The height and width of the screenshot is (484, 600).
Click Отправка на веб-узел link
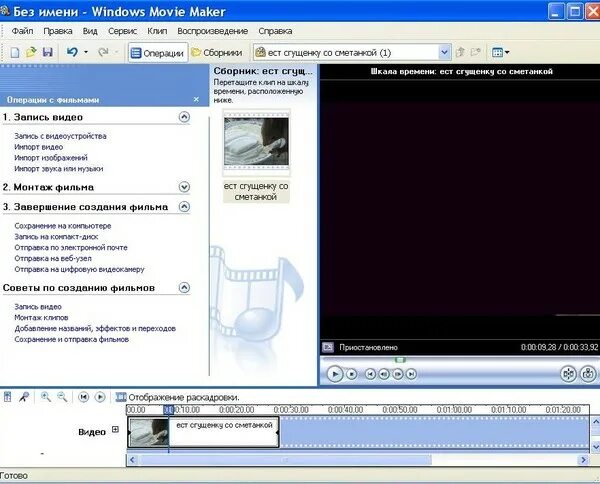pos(53,258)
